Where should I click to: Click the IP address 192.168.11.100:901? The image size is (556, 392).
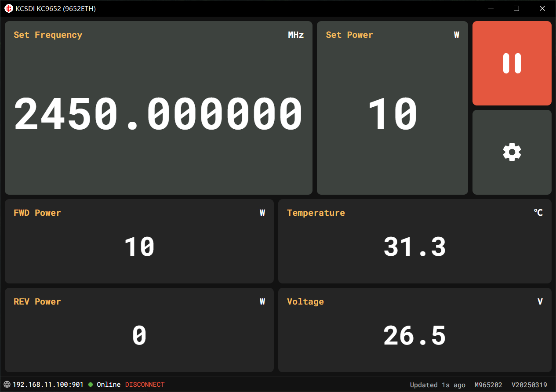click(x=48, y=385)
